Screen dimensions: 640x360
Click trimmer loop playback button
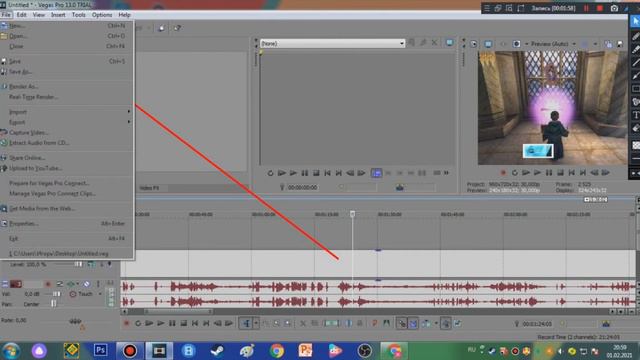[x=270, y=173]
